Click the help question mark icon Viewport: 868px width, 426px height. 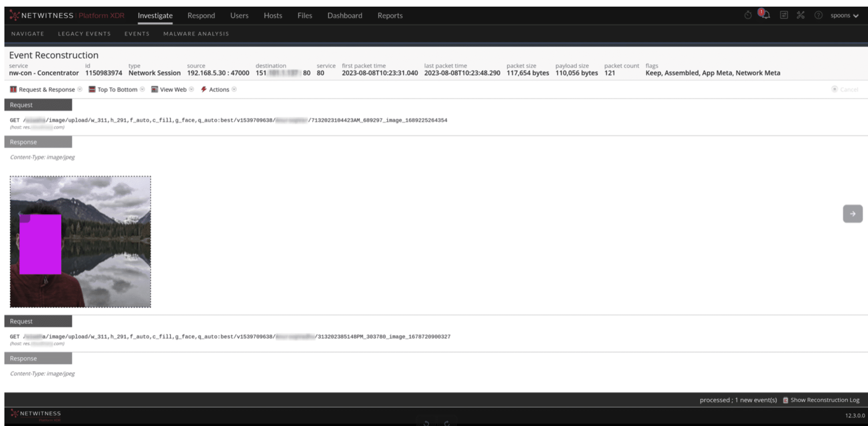(x=818, y=15)
